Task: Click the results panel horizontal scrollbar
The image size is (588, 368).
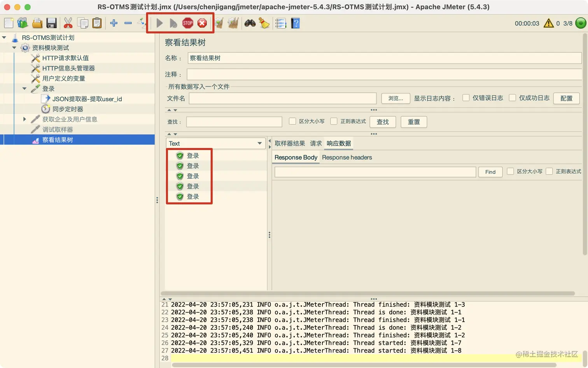Action: tap(367, 293)
